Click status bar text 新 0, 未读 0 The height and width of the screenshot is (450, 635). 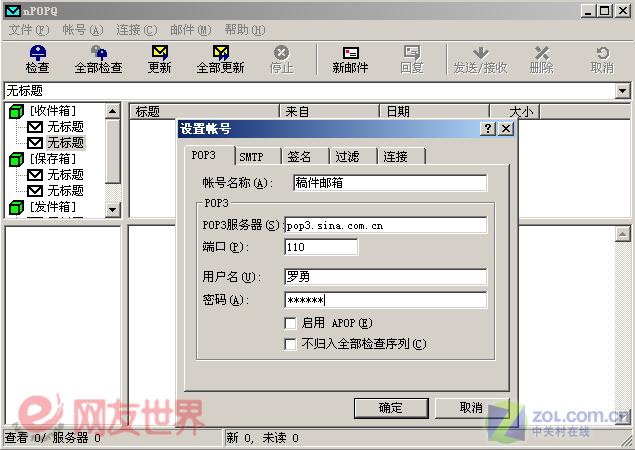point(262,438)
